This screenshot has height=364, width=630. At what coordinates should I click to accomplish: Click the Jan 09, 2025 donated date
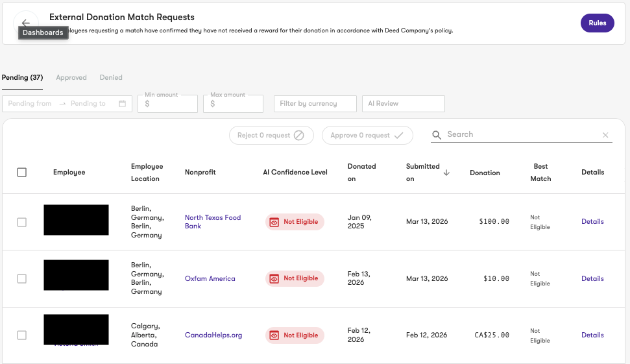pos(359,222)
